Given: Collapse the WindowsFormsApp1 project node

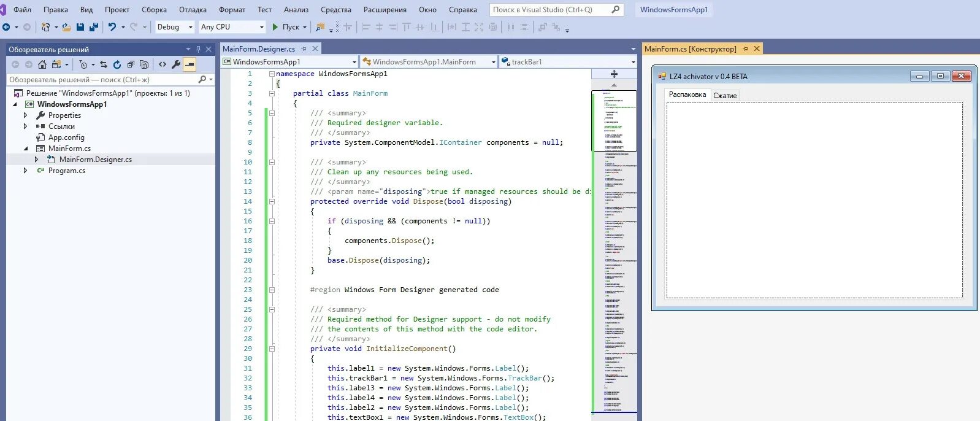Looking at the screenshot, I should click(15, 104).
